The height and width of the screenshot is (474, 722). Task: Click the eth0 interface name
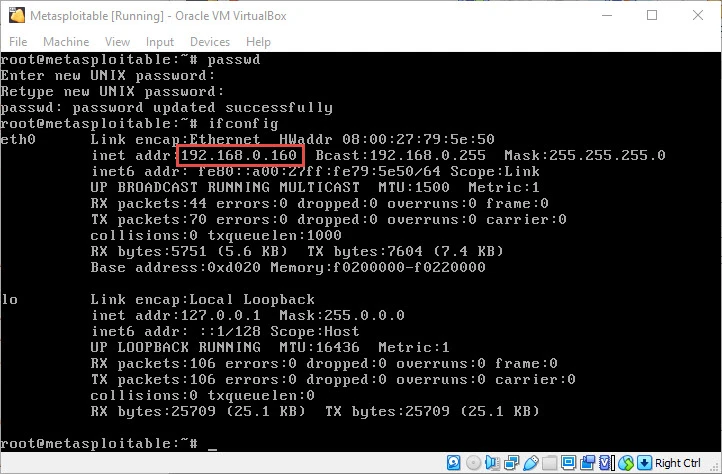[x=18, y=139]
